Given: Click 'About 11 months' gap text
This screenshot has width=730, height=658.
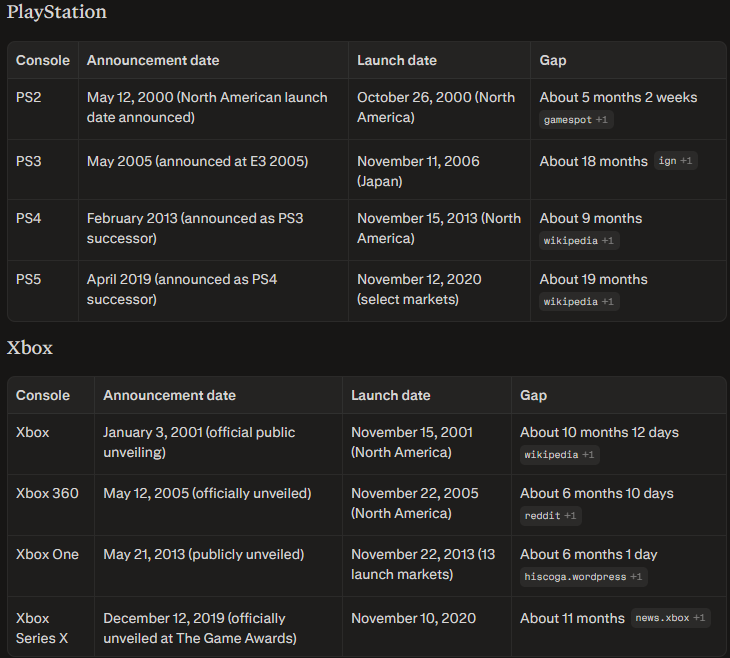Looking at the screenshot, I should click(x=572, y=618).
